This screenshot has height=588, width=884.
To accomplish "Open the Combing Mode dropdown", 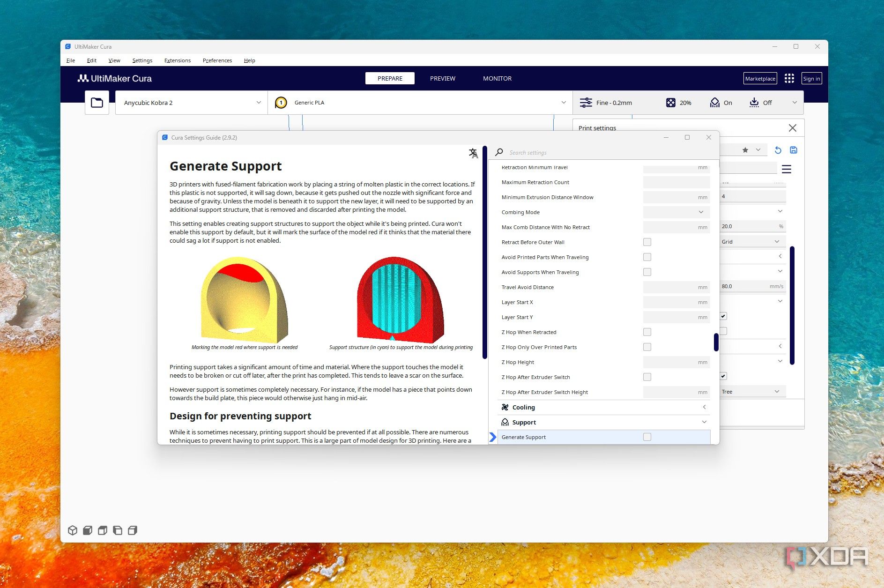I will coord(676,212).
